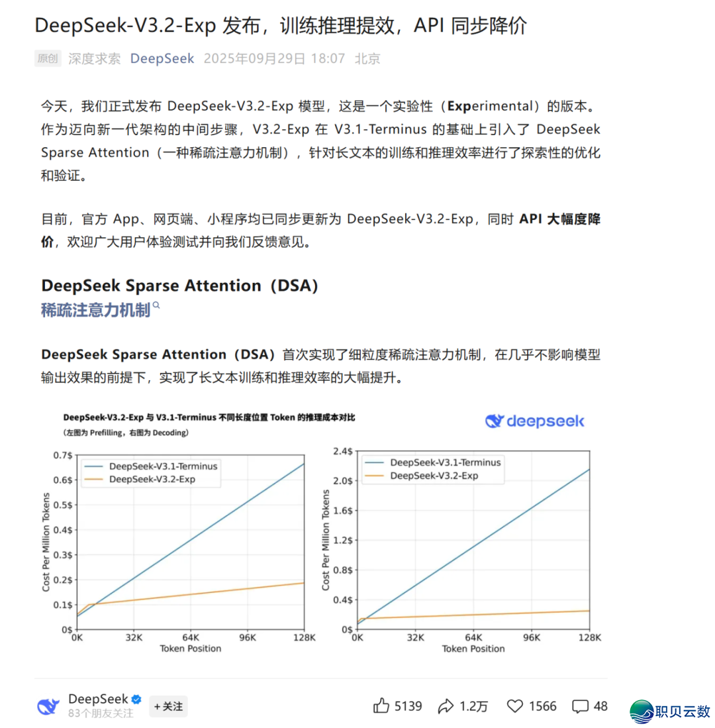Click the DeepSeek whale avatar at bottom
This screenshot has height=728, width=715.
pos(48,706)
